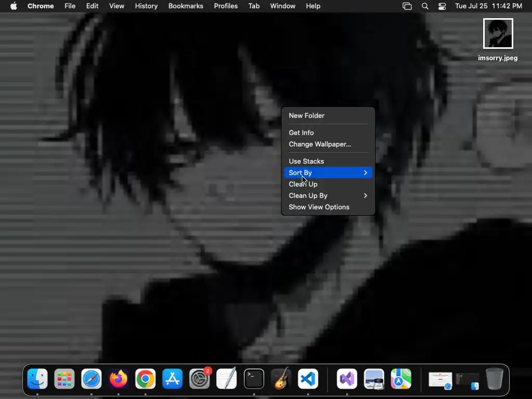
Task: Click the imsorry.jpeg file name label
Action: 498,58
